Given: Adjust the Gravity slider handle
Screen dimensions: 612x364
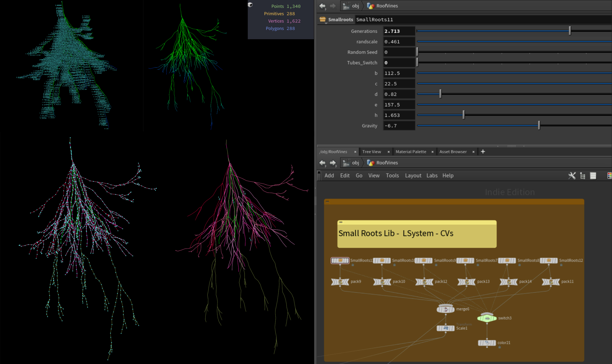Looking at the screenshot, I should click(x=539, y=126).
